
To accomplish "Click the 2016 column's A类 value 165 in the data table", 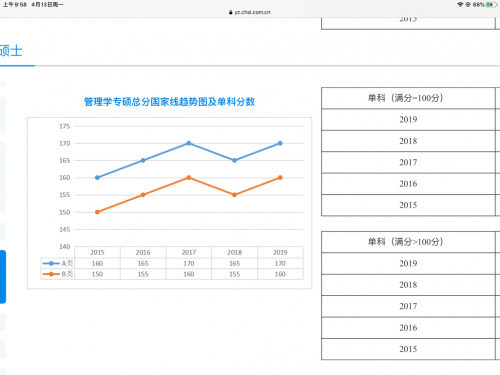I will (x=143, y=263).
